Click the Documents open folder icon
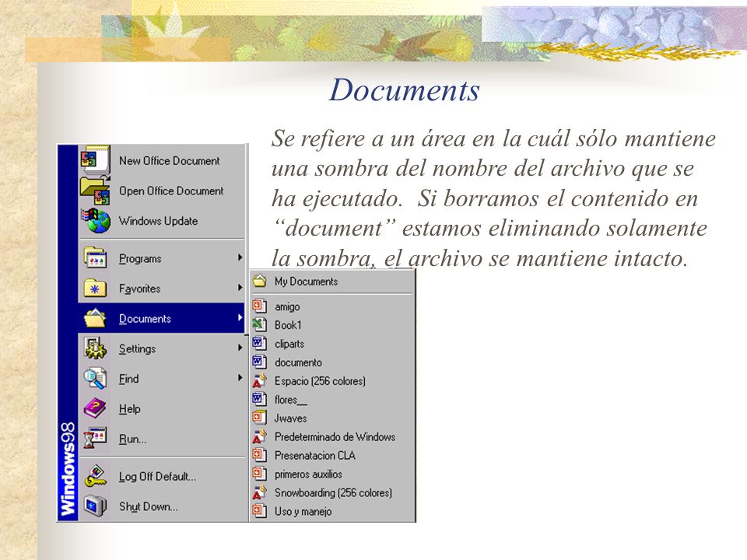The image size is (747, 560). pyautogui.click(x=95, y=318)
